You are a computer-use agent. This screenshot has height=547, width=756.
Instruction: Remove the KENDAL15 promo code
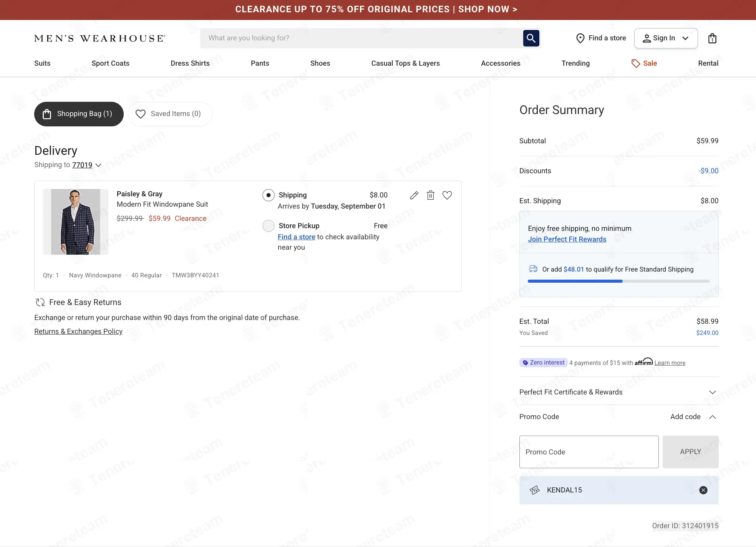click(x=703, y=490)
